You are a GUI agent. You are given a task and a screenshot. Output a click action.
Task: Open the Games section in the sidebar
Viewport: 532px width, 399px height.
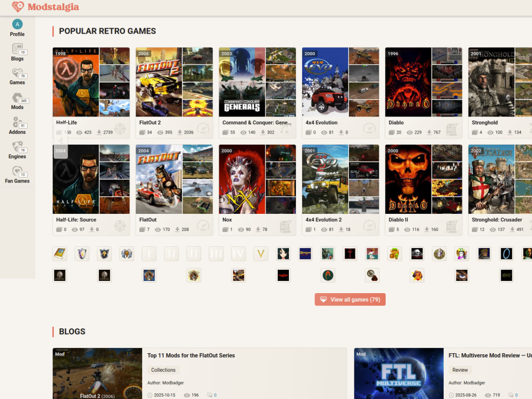point(18,77)
